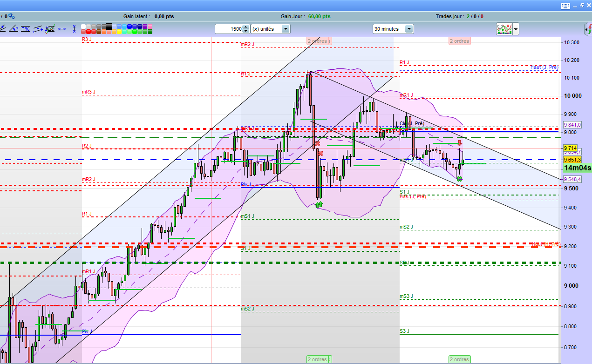Decrease quantity with the down stepper arrow
The image size is (592, 364).
246,31
